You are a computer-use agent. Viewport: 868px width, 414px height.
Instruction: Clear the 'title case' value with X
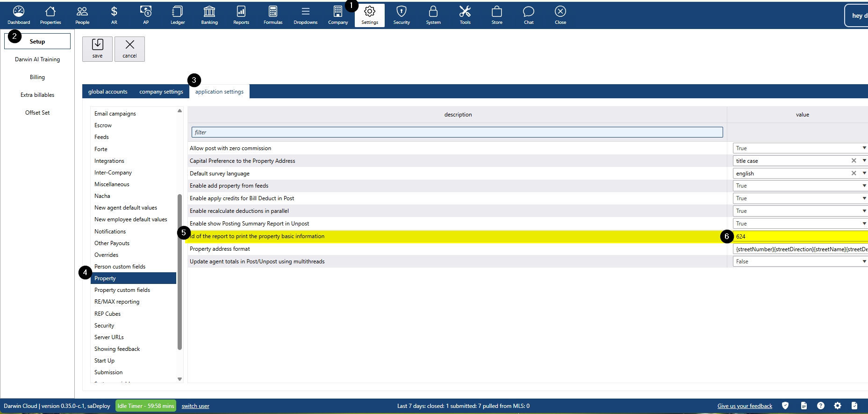coord(854,160)
